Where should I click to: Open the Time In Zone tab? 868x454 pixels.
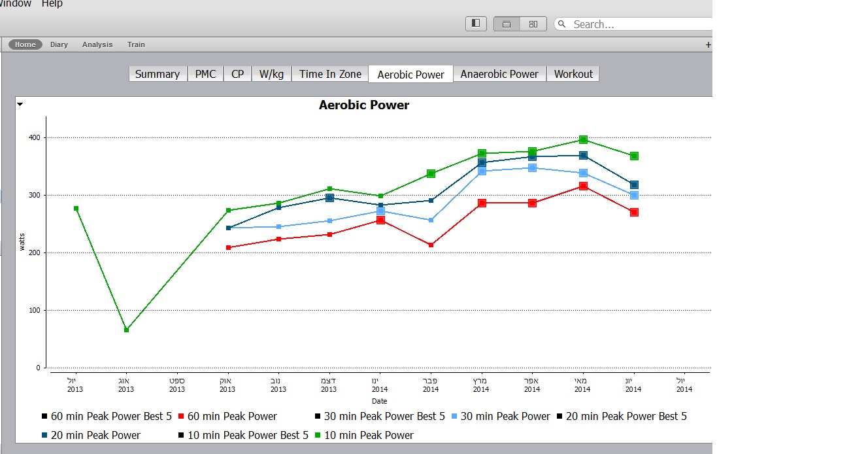330,74
